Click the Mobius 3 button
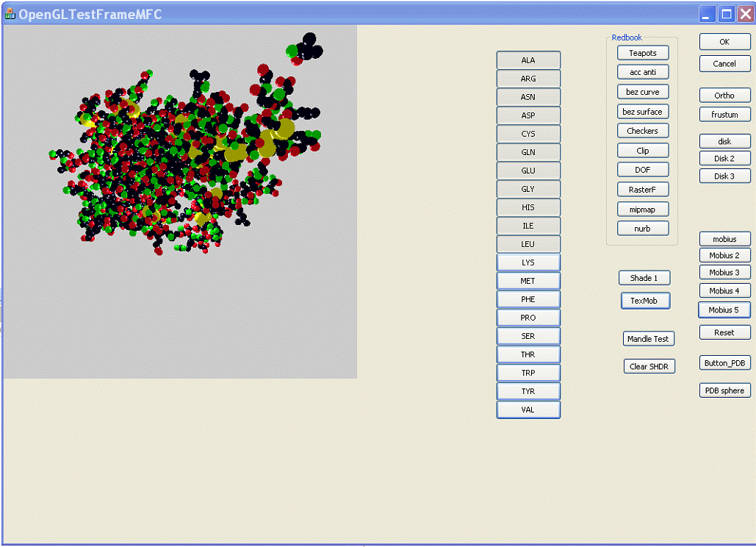Image resolution: width=756 pixels, height=547 pixels. pos(724,273)
